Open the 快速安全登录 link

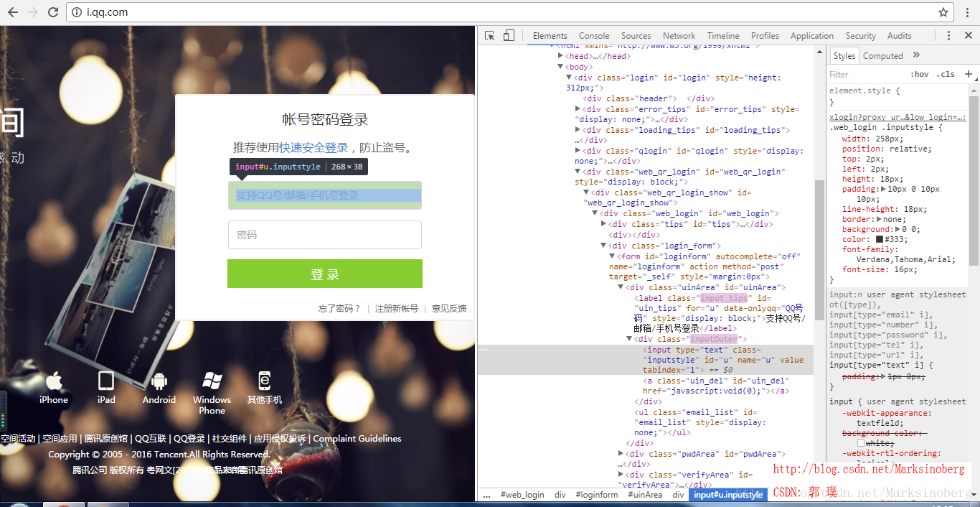click(314, 147)
